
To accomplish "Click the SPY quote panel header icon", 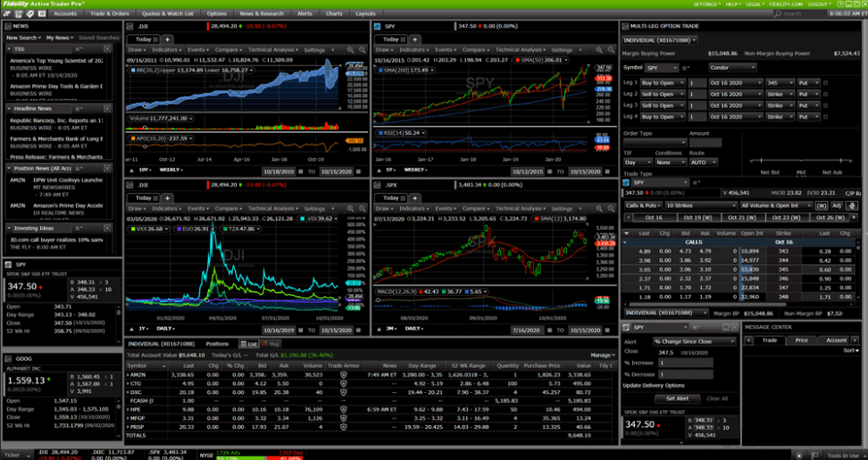I will [8, 265].
